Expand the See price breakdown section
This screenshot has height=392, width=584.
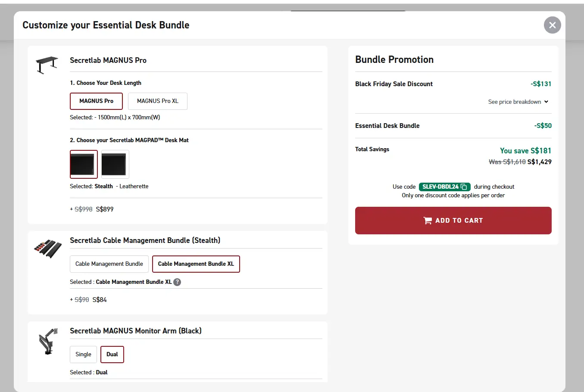click(514, 102)
